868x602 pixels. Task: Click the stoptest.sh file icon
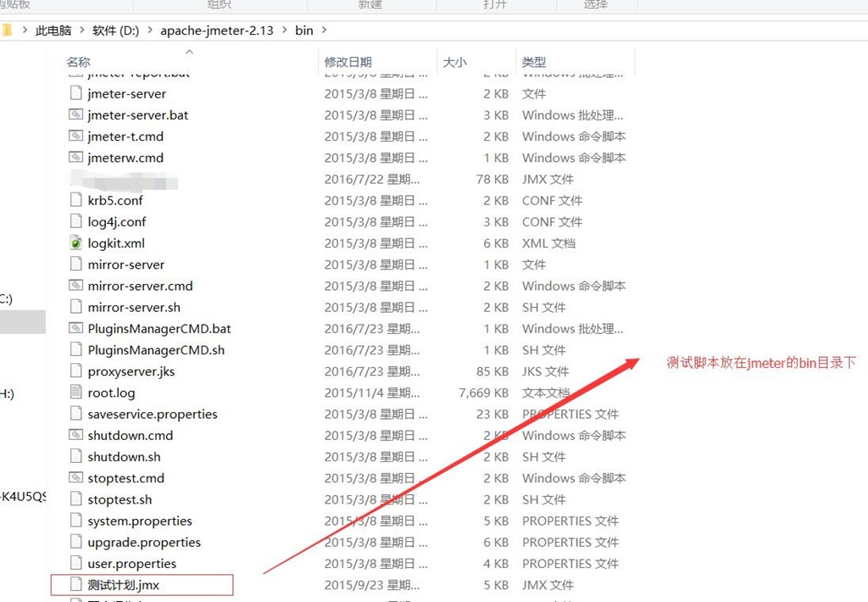[x=75, y=499]
